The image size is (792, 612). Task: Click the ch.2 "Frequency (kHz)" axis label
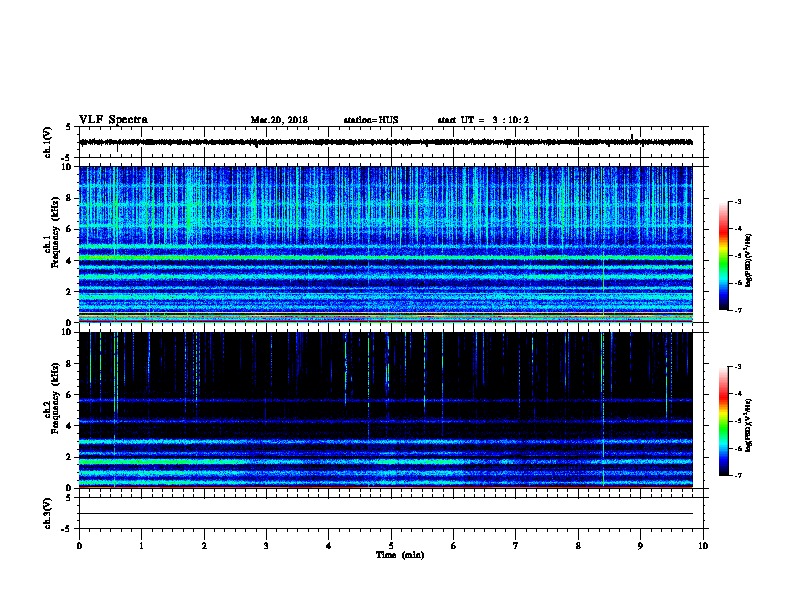[x=55, y=398]
